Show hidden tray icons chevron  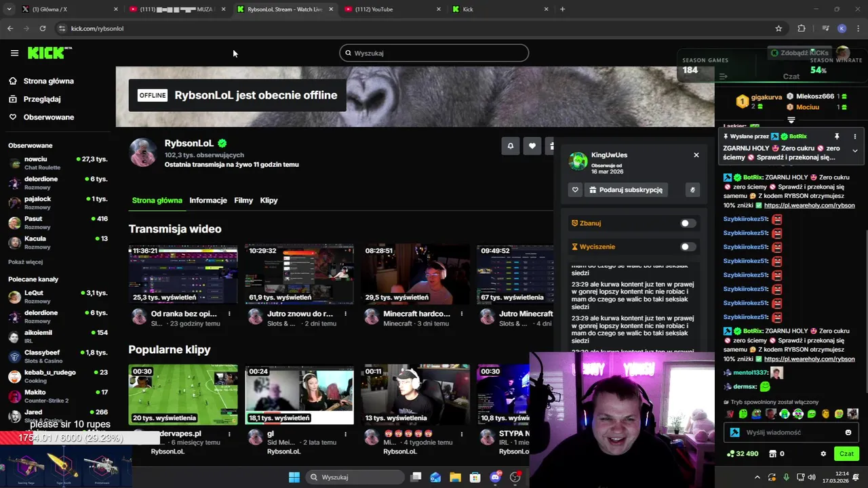(x=757, y=477)
